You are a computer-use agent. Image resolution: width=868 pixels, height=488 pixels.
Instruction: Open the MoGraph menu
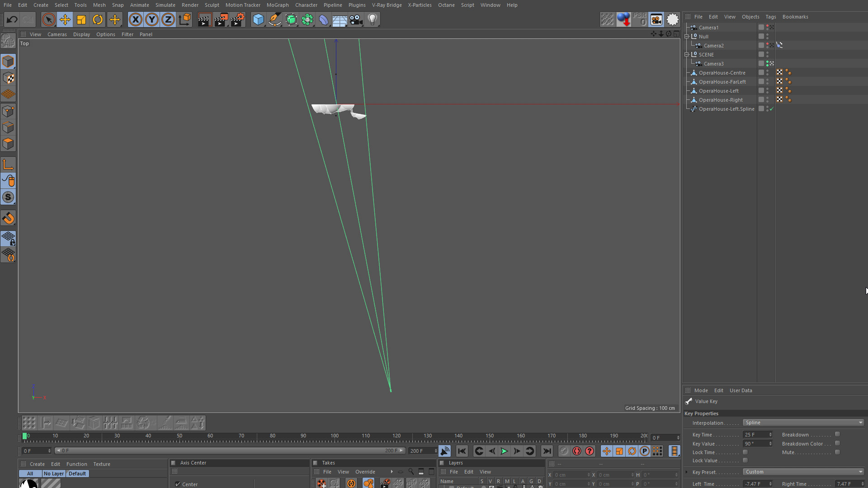(x=277, y=5)
